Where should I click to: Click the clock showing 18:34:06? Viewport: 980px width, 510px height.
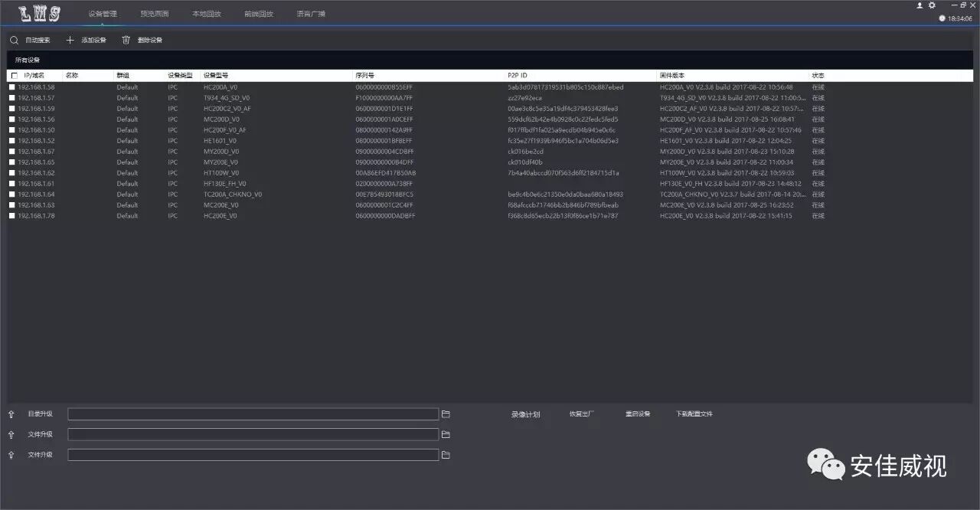[x=956, y=18]
